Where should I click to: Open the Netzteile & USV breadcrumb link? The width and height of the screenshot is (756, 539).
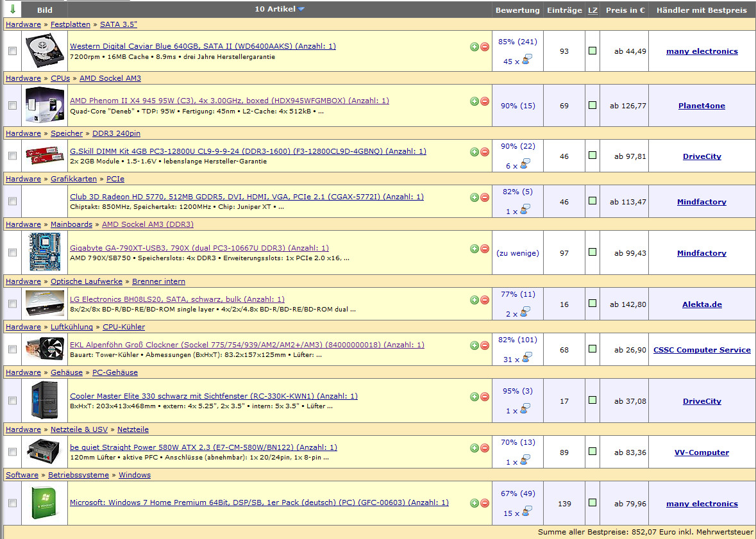pos(79,429)
